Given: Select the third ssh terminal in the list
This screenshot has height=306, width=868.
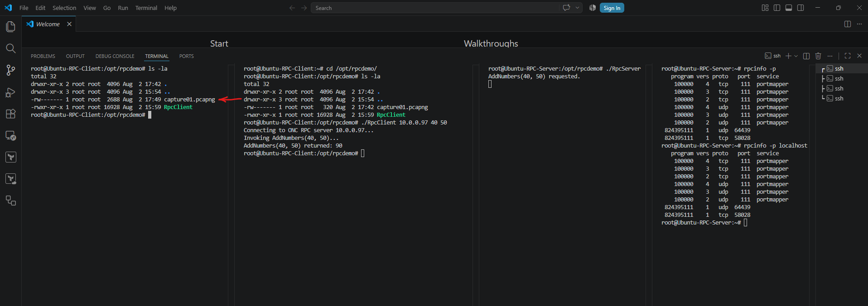Looking at the screenshot, I should pyautogui.click(x=842, y=88).
